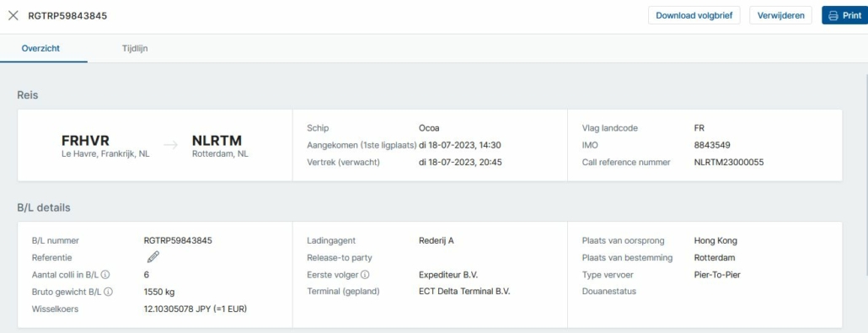Select the Overzicht tab

coord(40,48)
